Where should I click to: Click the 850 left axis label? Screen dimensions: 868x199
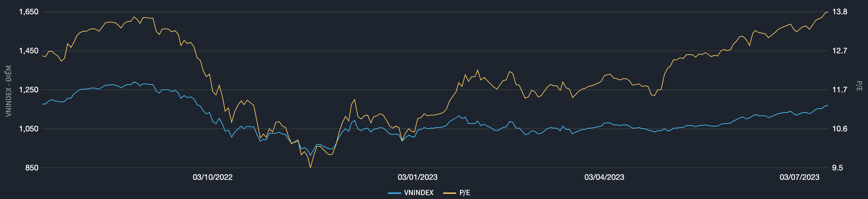point(32,168)
